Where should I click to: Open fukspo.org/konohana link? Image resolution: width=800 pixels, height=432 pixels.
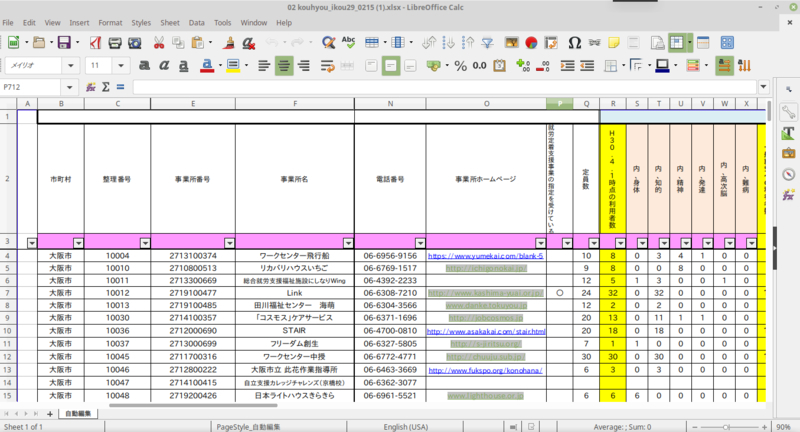click(485, 370)
